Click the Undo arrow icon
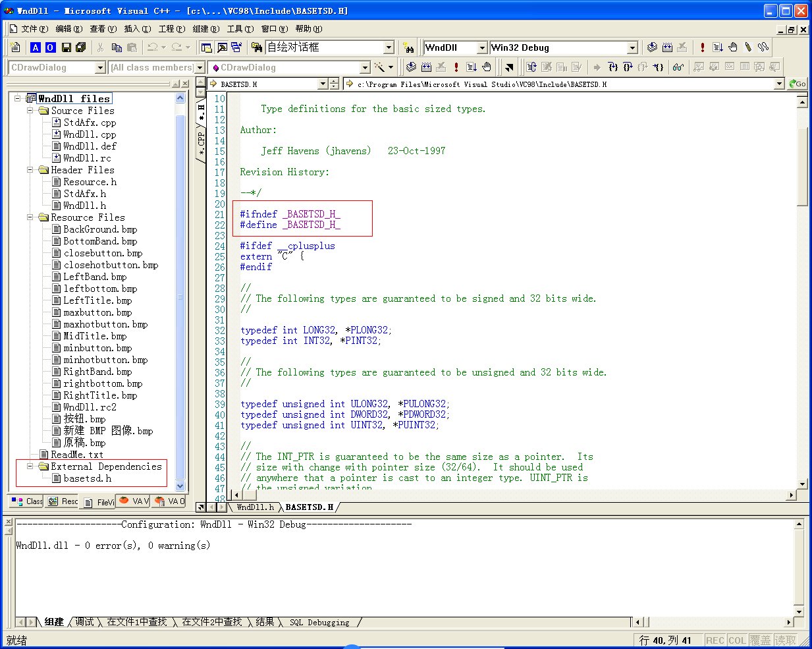 (x=152, y=47)
